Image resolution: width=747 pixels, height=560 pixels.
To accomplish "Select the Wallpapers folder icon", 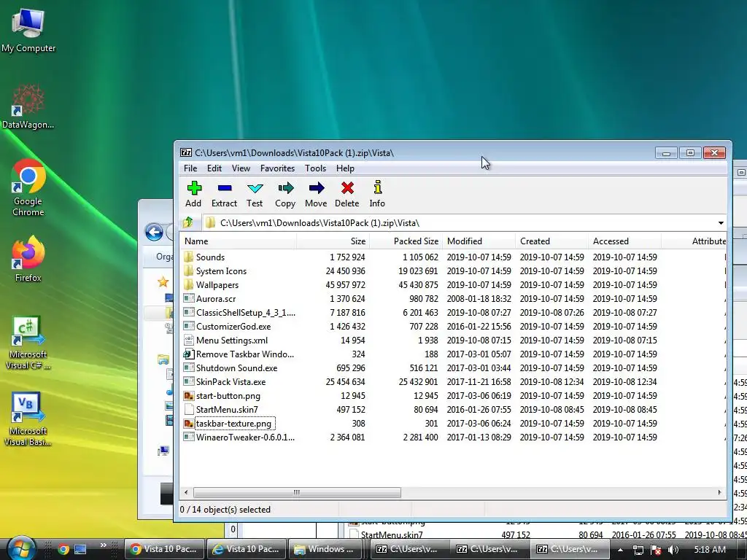I will point(189,285).
